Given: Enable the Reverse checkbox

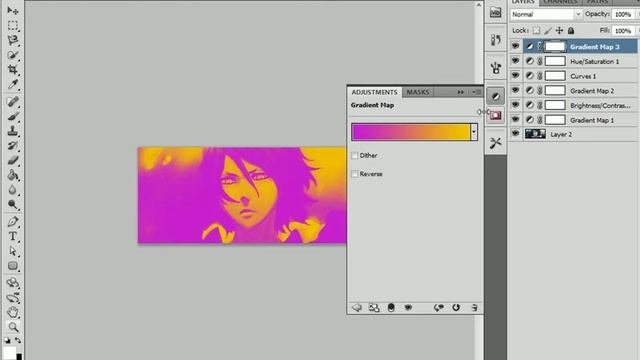Looking at the screenshot, I should (355, 174).
